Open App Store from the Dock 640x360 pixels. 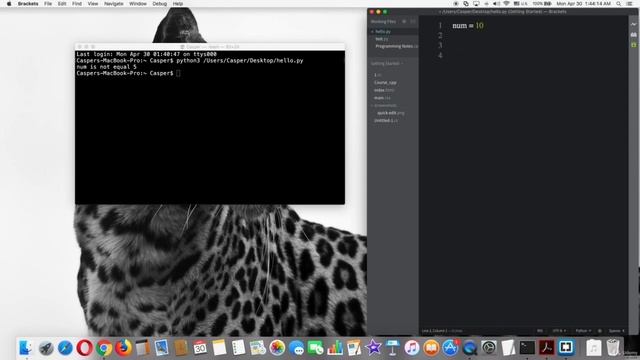pyautogui.click(x=450, y=348)
